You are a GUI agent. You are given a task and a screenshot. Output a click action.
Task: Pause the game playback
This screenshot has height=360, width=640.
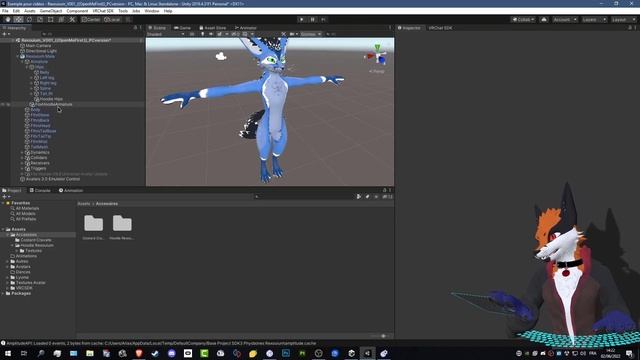[x=313, y=19]
